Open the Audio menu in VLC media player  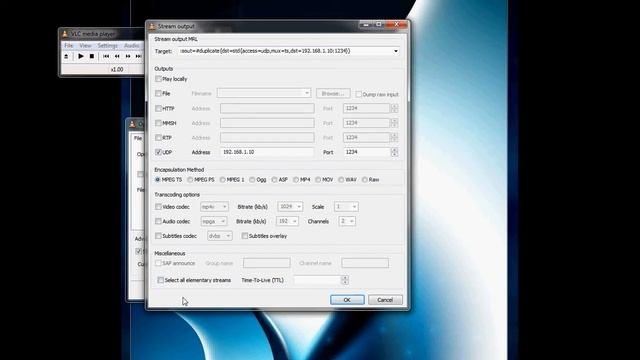pyautogui.click(x=131, y=45)
